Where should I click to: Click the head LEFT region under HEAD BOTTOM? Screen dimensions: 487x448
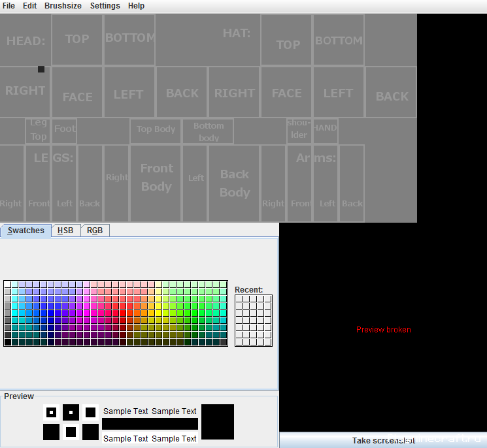tap(129, 92)
